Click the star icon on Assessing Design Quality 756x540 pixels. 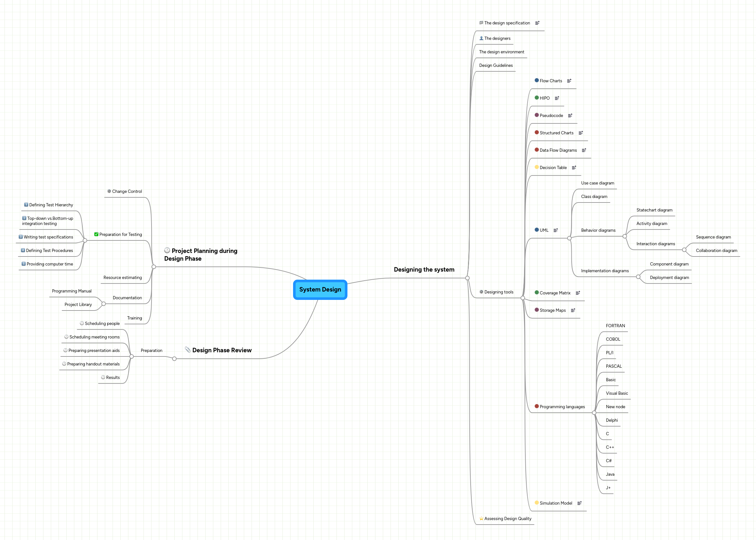[x=481, y=518]
